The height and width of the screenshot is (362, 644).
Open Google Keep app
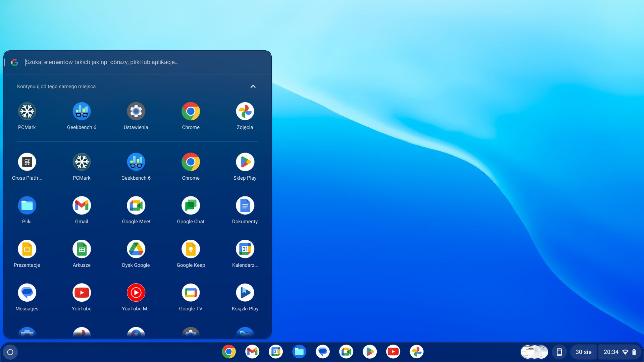191,254
